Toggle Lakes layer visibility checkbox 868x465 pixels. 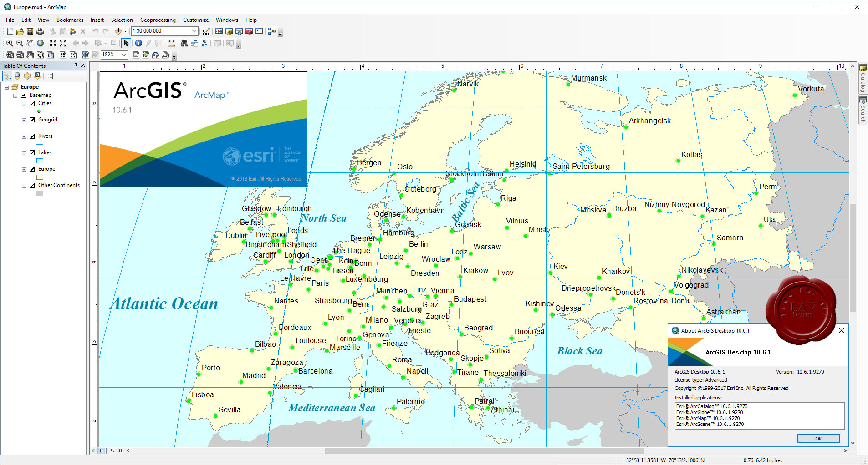click(32, 152)
